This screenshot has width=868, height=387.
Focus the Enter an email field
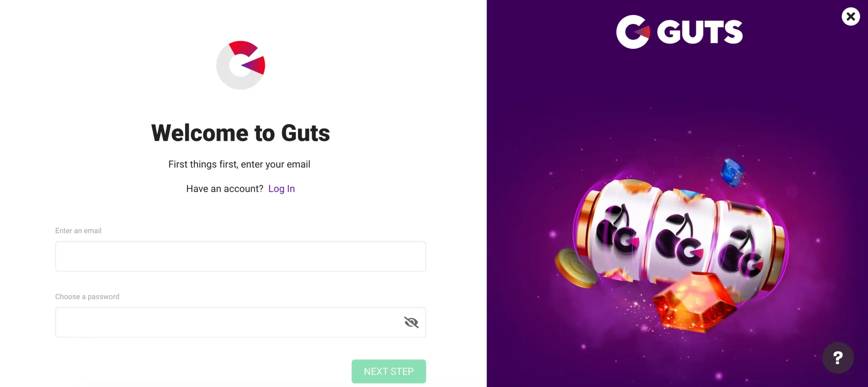click(x=240, y=256)
